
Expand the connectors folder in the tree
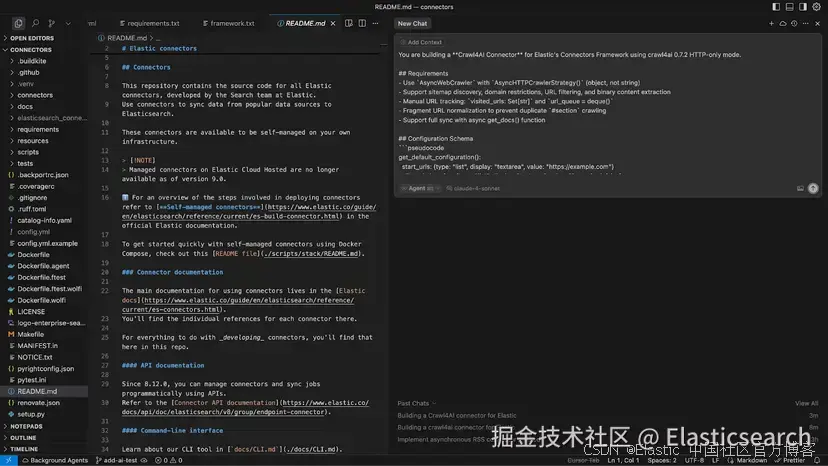[44, 95]
